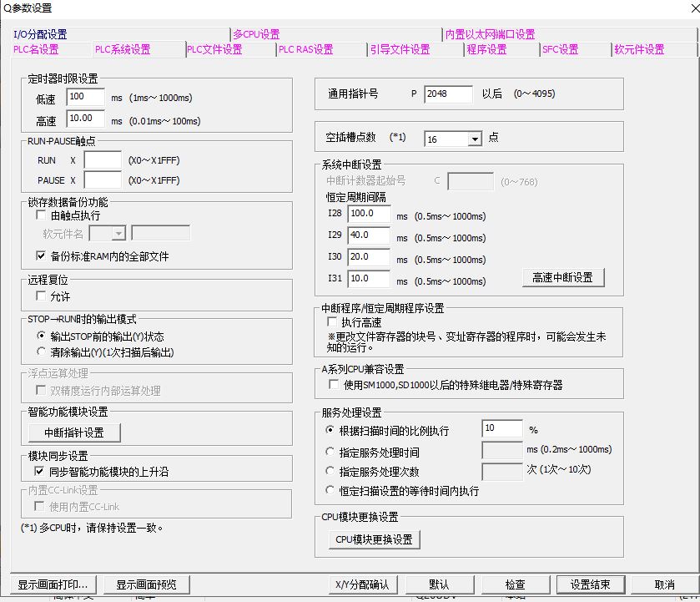Uncheck 备份标准RAM内的全部文件 option
Viewport: 700px width, 602px height.
click(x=41, y=256)
